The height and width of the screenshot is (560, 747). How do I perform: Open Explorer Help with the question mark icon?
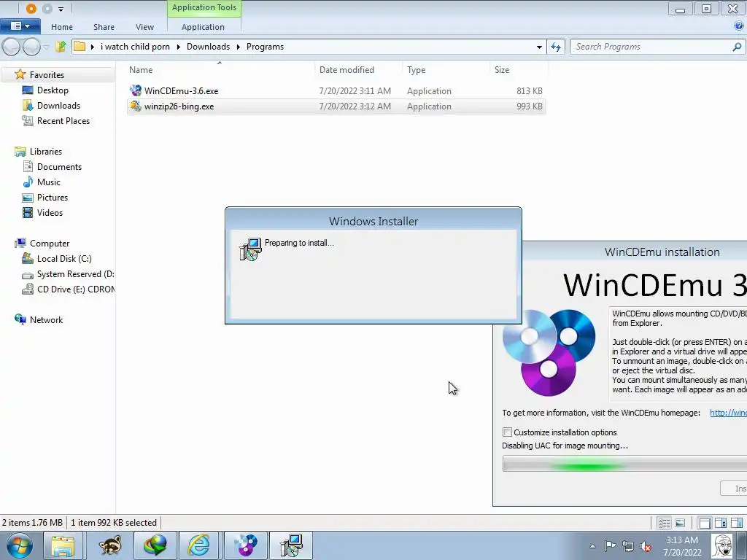click(x=739, y=26)
